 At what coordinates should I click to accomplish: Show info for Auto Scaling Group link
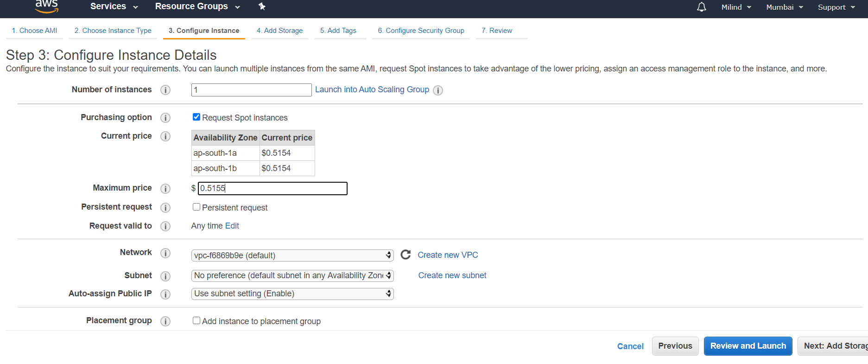(x=438, y=90)
